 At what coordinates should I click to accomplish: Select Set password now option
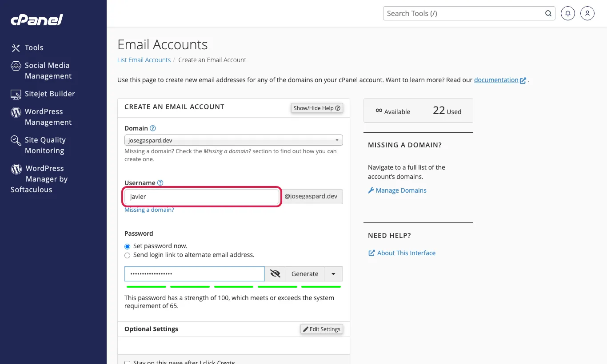(128, 246)
